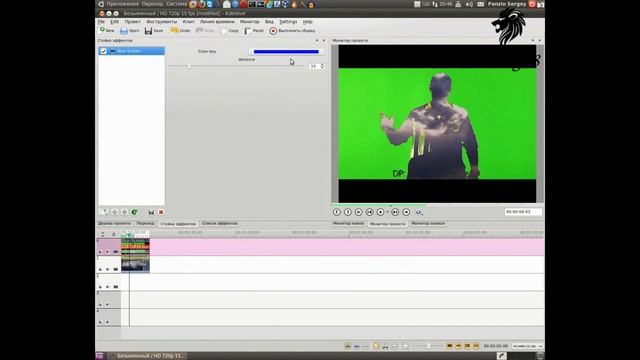
Task: Open the monitor zoom options dropdown
Action: pyautogui.click(x=419, y=212)
